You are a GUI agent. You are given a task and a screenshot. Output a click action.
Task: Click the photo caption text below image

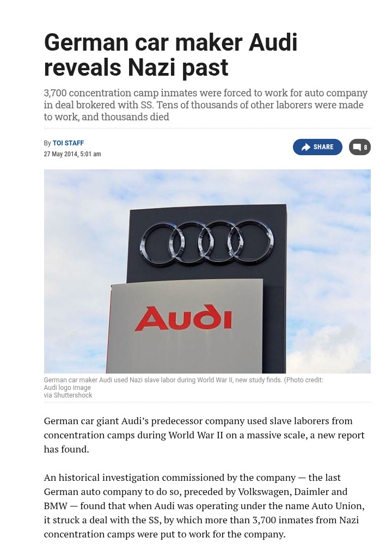click(183, 387)
